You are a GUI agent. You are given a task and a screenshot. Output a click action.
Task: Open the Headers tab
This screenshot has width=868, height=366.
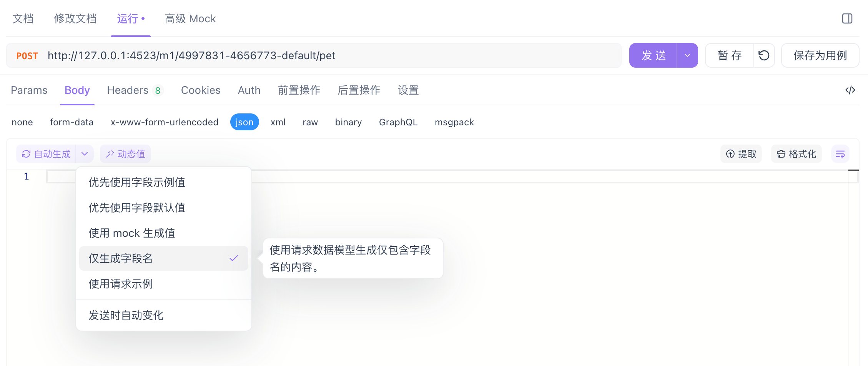coord(128,90)
